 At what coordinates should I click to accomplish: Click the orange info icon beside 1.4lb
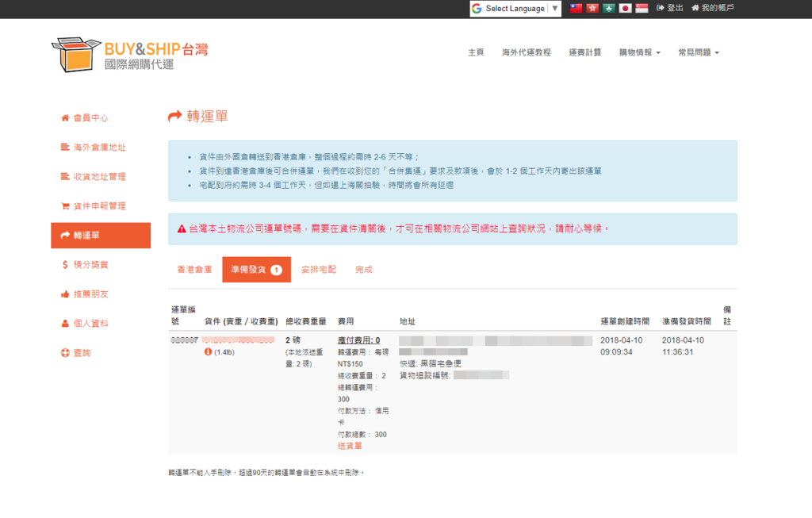coord(208,351)
